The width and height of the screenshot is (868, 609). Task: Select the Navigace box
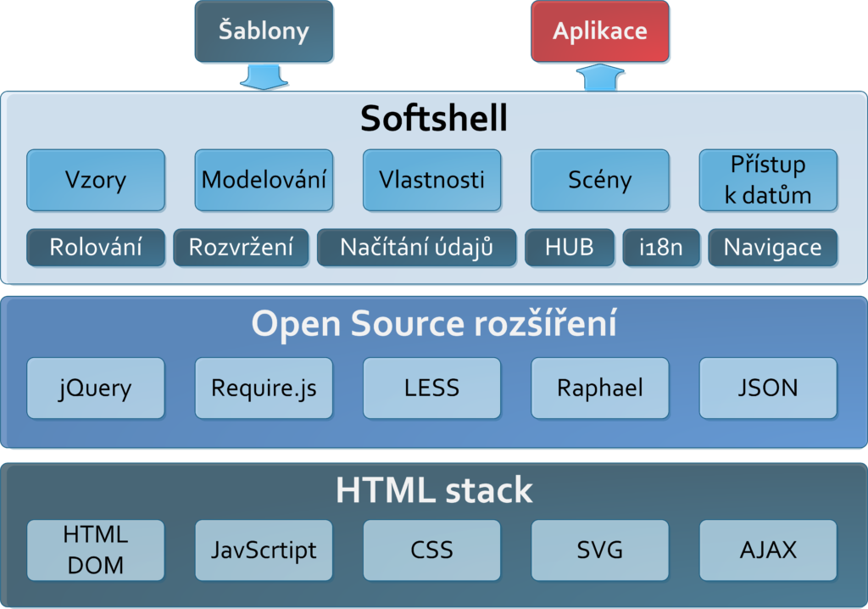click(773, 248)
